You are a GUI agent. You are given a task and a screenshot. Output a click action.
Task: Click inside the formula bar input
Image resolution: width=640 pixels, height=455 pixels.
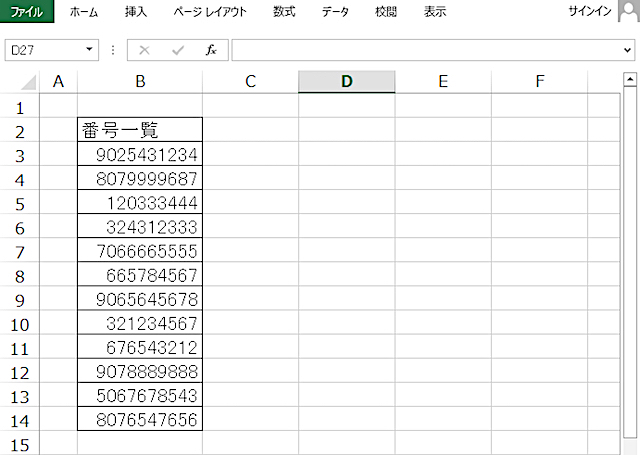(x=420, y=50)
